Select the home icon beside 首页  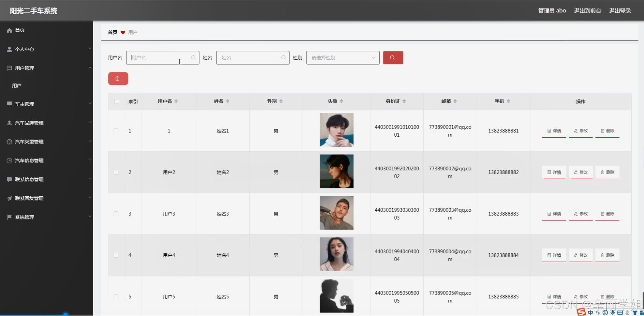[9, 30]
